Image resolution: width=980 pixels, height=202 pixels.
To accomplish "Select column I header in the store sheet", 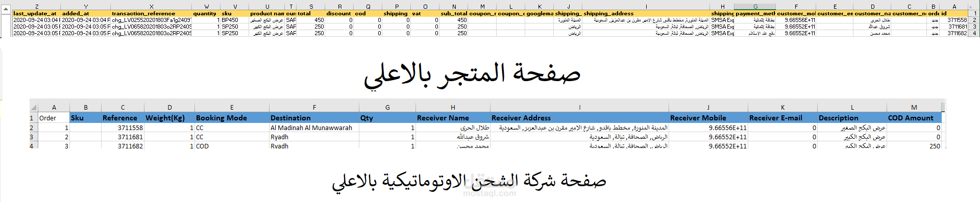I will pos(646,7).
